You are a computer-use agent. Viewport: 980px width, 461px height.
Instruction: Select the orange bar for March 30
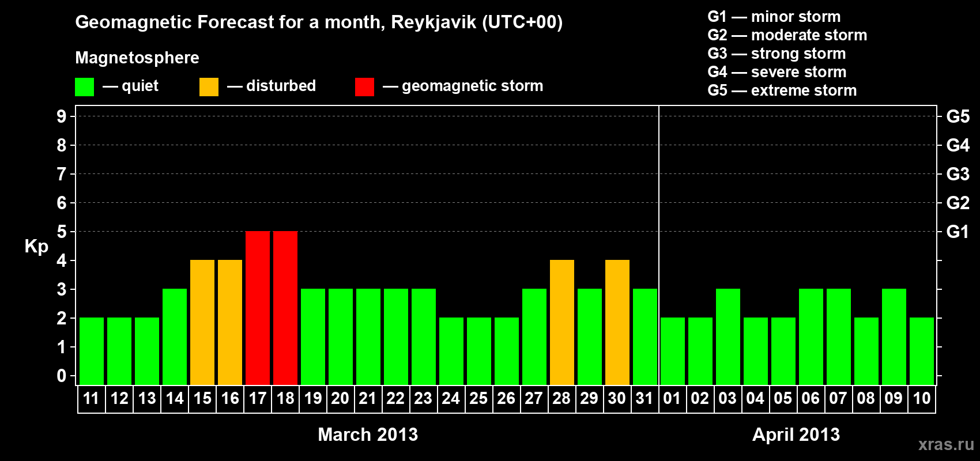[617, 322]
